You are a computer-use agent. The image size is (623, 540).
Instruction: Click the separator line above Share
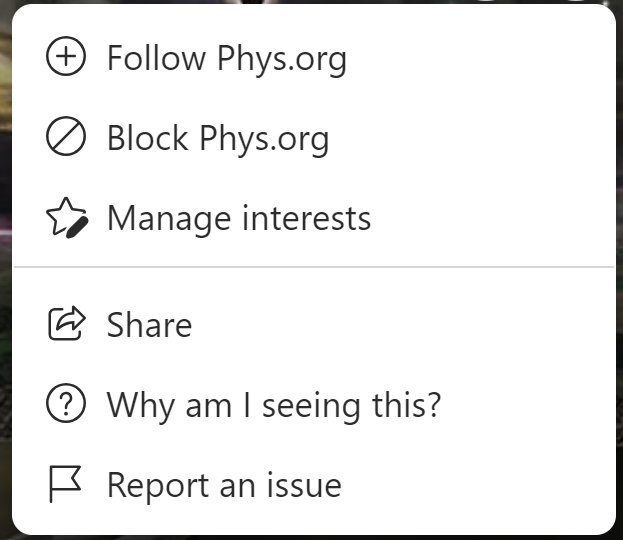[314, 267]
